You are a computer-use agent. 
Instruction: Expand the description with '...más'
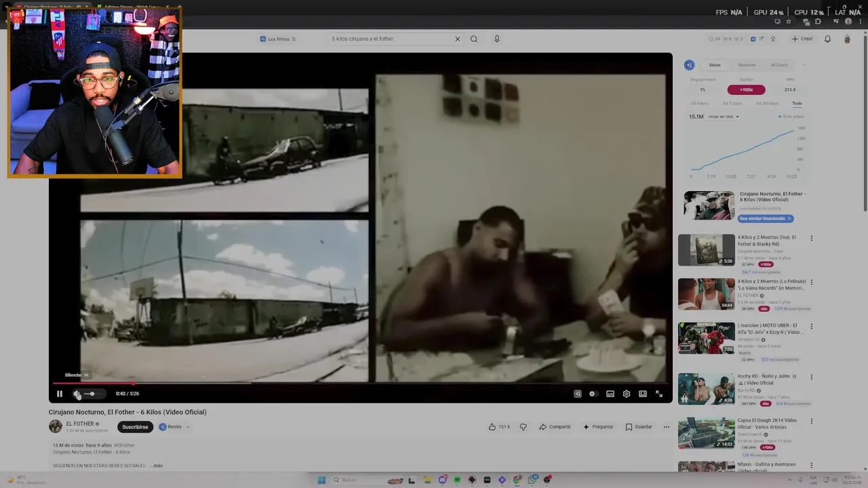(157, 466)
